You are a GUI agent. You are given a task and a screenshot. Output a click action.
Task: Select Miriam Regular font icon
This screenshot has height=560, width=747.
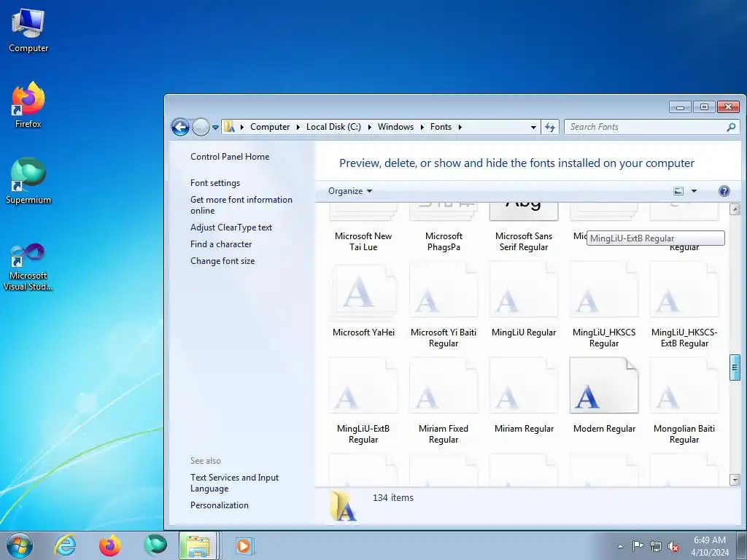coord(524,386)
